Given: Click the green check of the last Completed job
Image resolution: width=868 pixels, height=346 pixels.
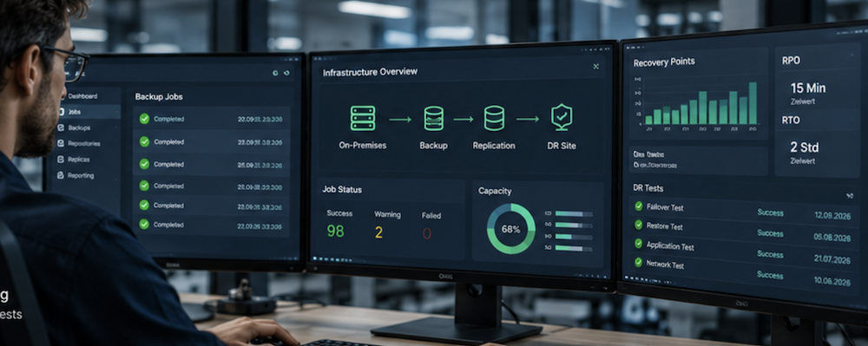Looking at the screenshot, I should [x=144, y=224].
